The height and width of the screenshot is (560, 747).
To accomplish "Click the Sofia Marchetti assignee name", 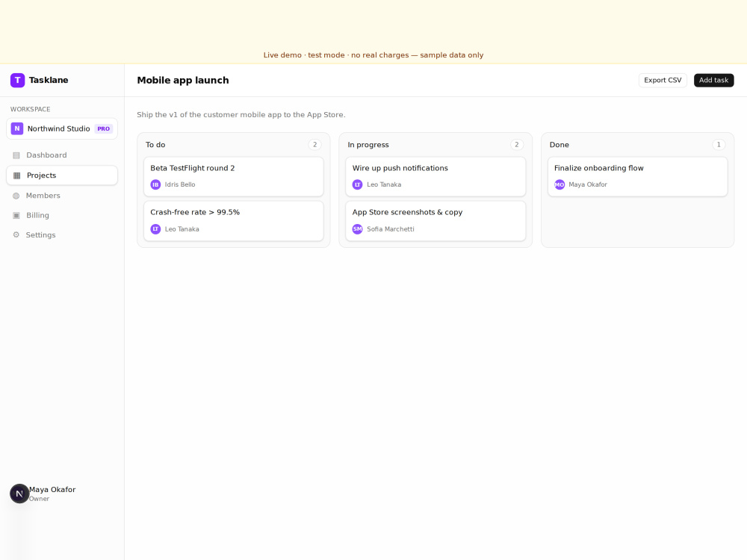I will [391, 229].
